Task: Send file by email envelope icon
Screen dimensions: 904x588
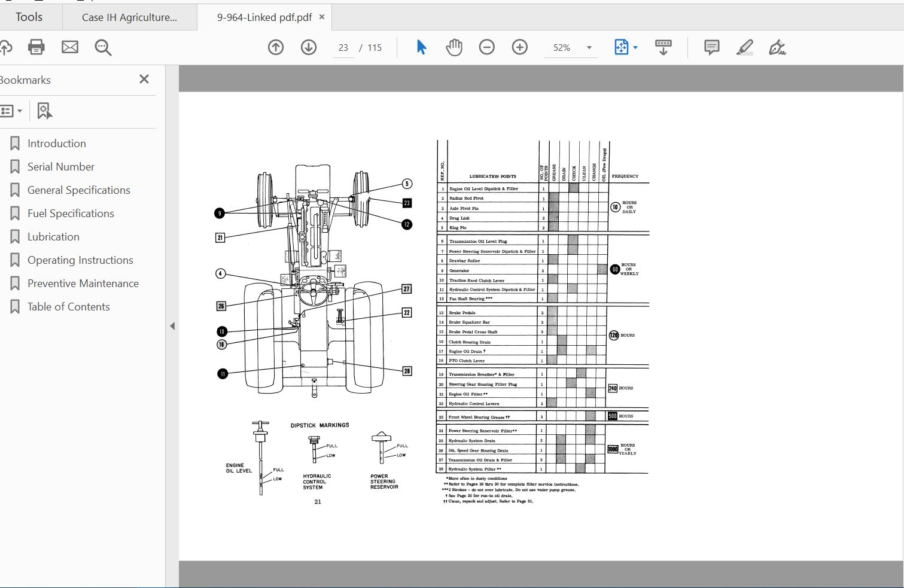Action: pos(70,47)
